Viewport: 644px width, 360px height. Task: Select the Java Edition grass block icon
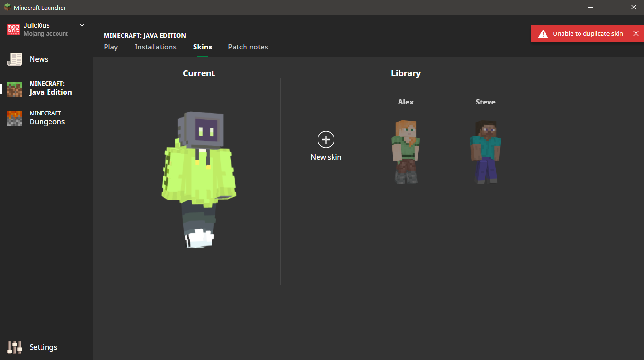coord(15,88)
